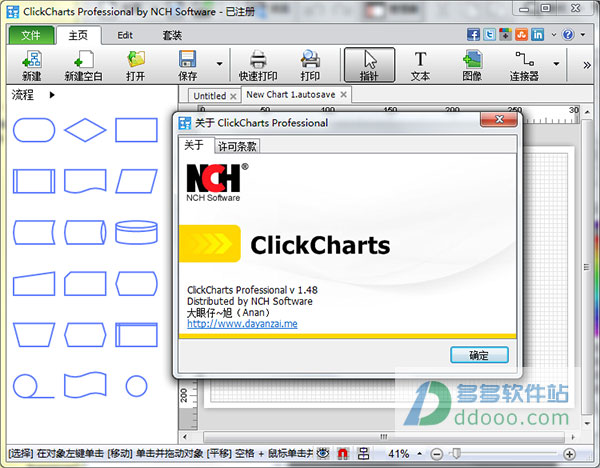Click the zoom slider handle in status bar
This screenshot has width=600, height=468.
456,454
